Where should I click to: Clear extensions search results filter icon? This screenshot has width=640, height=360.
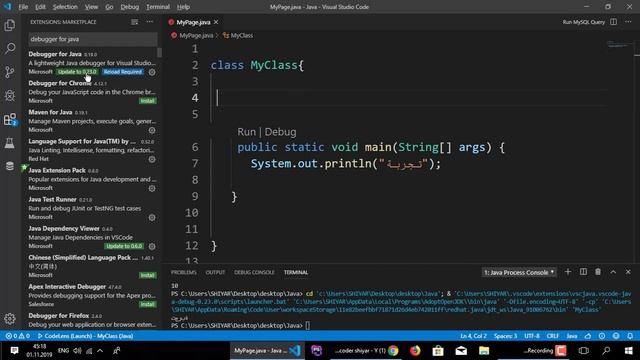pos(134,22)
